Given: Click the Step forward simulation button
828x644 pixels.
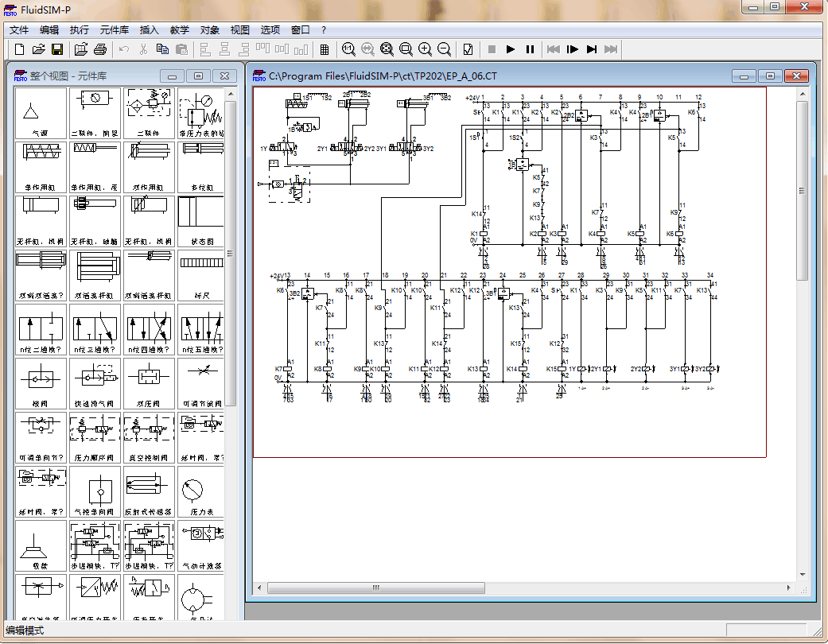Looking at the screenshot, I should pyautogui.click(x=573, y=49).
